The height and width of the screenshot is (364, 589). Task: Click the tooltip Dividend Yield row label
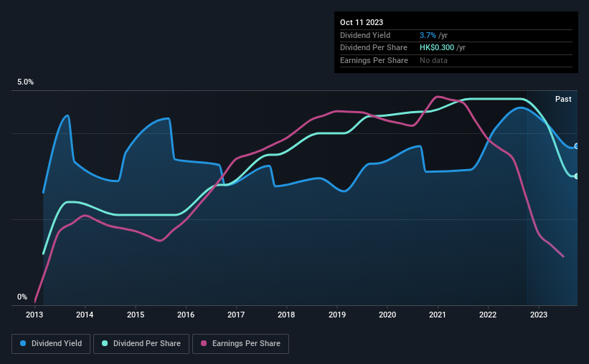pos(365,35)
